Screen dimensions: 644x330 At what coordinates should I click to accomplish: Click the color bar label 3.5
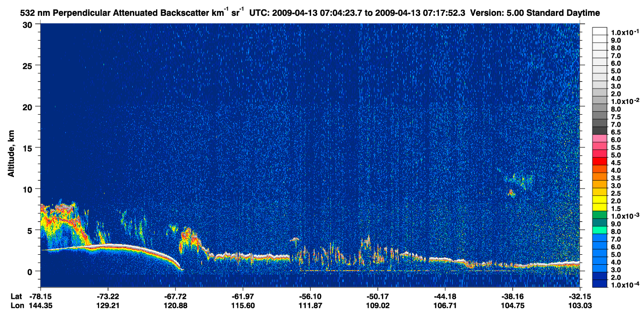coord(616,178)
